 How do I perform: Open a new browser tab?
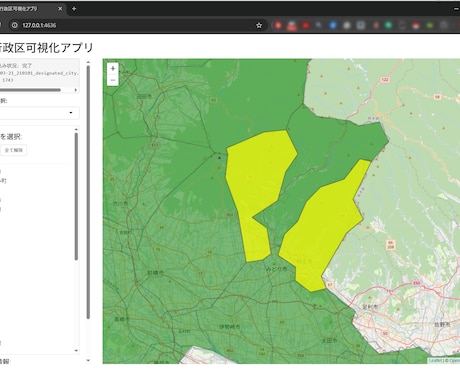click(x=74, y=9)
